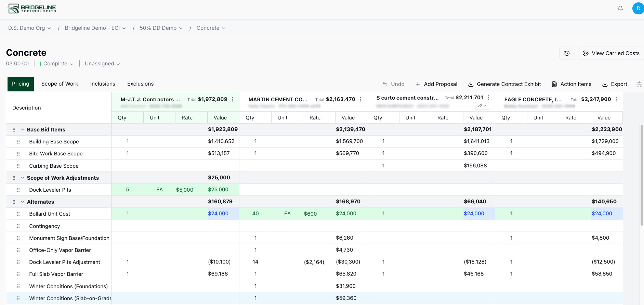Click the $1,410,652 Building Base Scope value

[221, 141]
